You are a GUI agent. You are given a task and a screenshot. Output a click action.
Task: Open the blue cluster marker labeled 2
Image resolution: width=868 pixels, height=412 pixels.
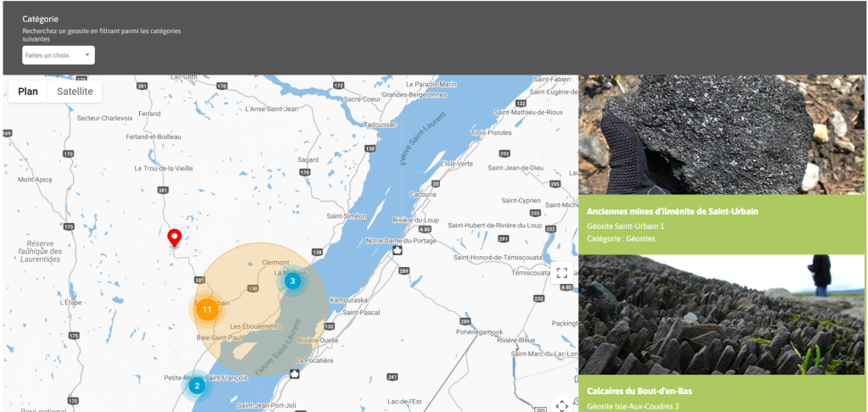pyautogui.click(x=197, y=386)
